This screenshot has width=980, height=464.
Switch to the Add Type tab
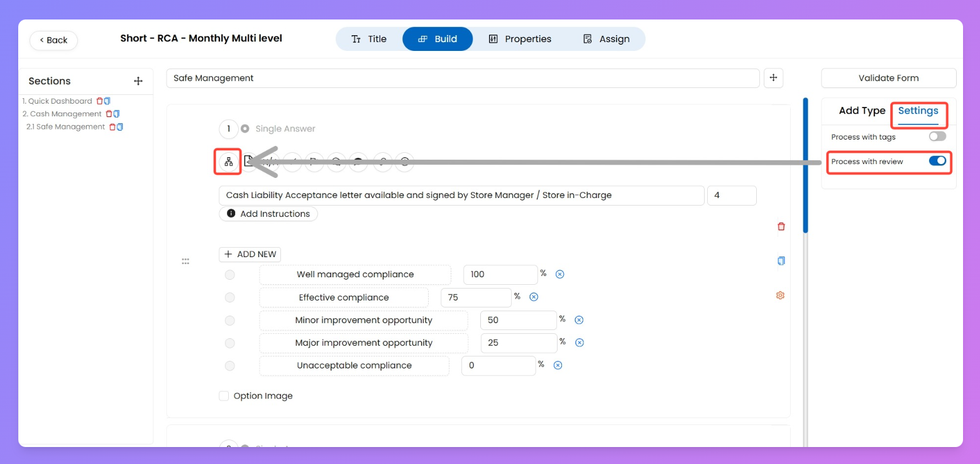coord(862,111)
